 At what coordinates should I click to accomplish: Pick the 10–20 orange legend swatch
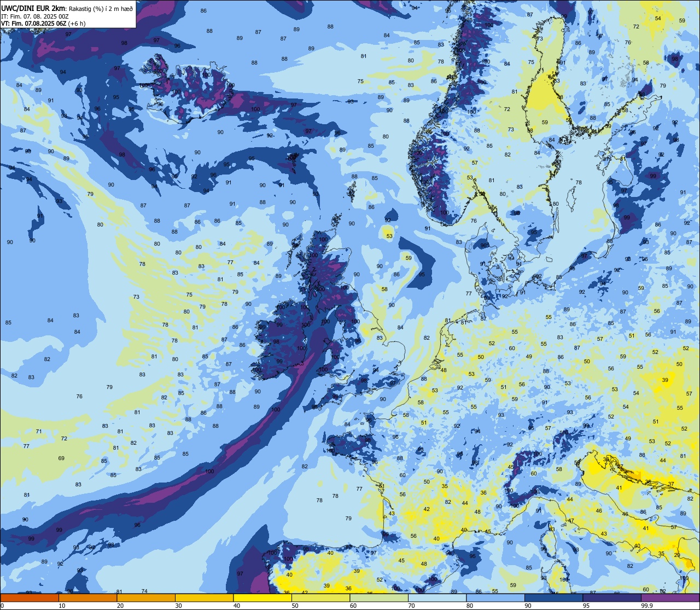coord(87,597)
